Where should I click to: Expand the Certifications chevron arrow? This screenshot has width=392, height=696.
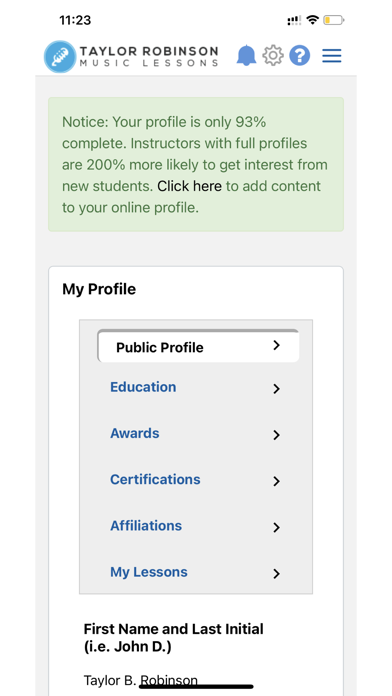[277, 481]
